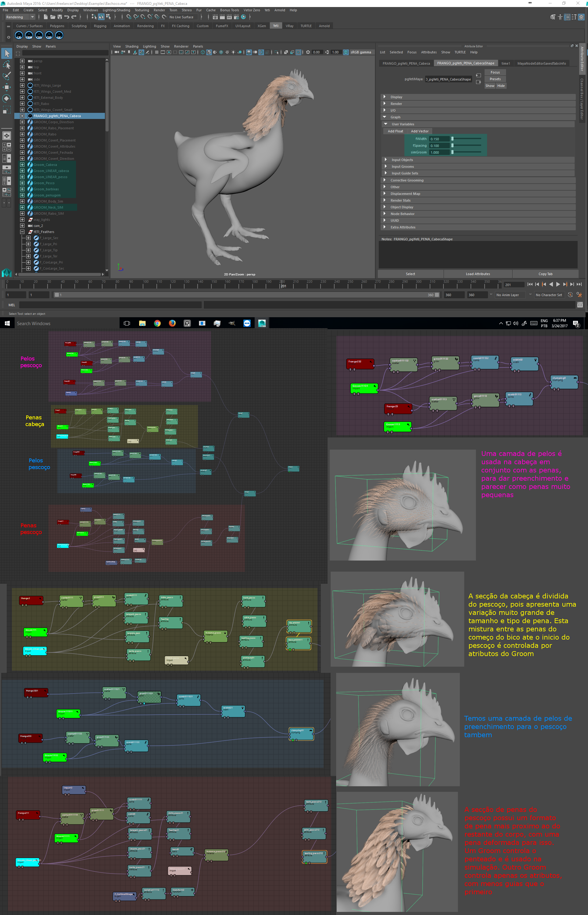Click the Yeti GE shelf icon
The width and height of the screenshot is (588, 915).
point(59,35)
